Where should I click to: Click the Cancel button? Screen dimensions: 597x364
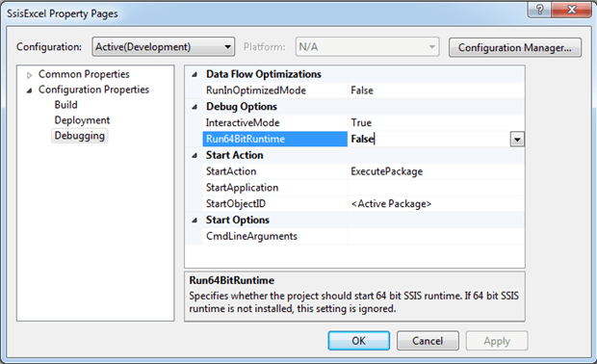coord(428,340)
